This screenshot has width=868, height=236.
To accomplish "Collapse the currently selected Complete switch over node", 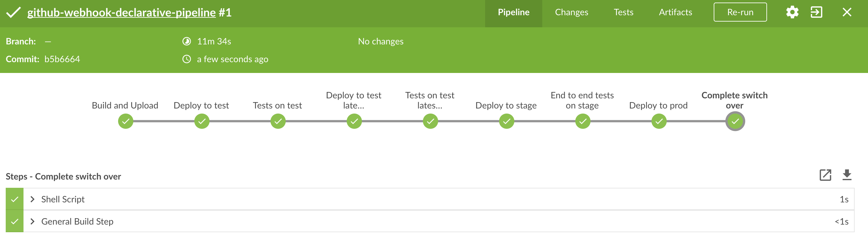I will [x=735, y=121].
